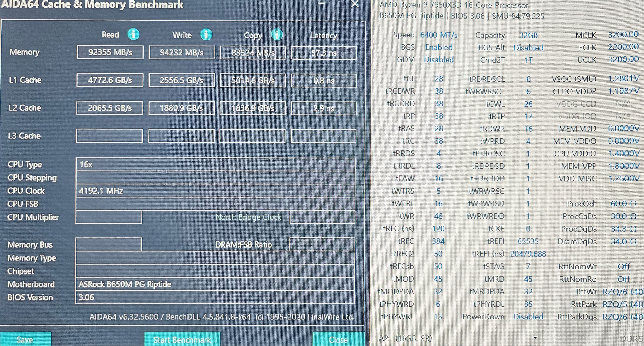Click UCLK value 3200.00

pos(623,59)
